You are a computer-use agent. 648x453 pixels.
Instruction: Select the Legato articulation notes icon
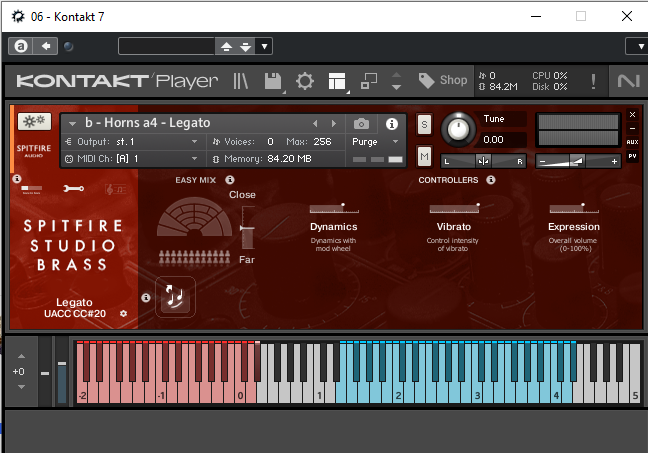pos(175,297)
